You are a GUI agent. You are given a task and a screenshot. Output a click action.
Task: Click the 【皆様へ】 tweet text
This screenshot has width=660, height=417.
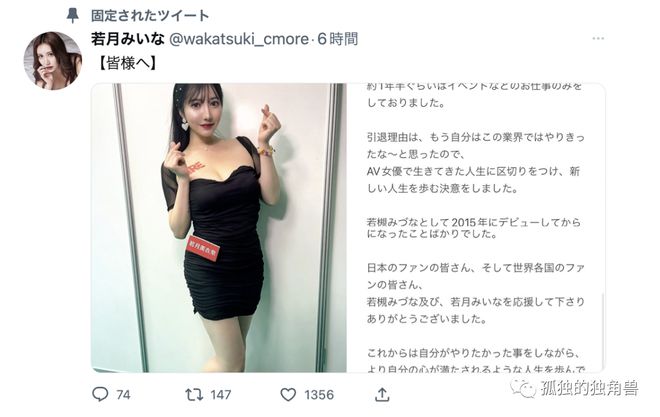(x=127, y=63)
